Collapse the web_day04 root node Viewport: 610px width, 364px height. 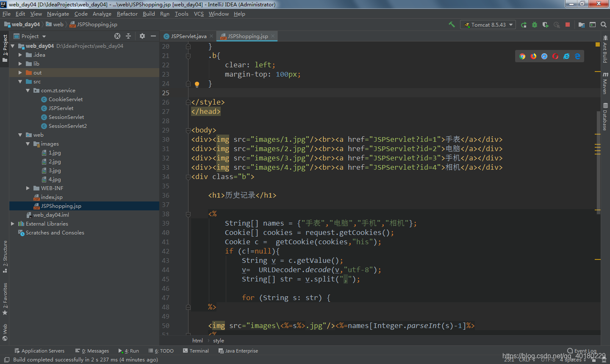[12, 46]
